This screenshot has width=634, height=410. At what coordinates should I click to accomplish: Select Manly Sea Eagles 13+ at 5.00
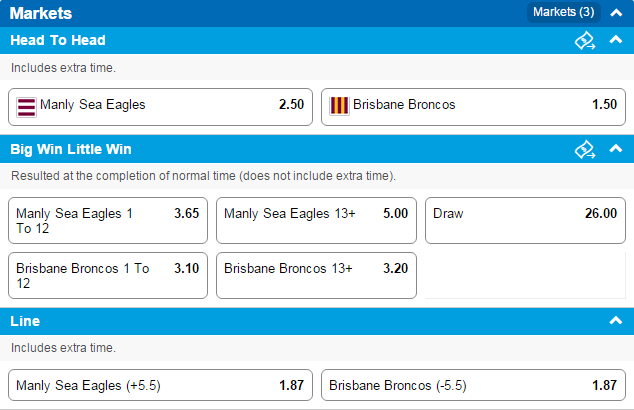point(316,220)
